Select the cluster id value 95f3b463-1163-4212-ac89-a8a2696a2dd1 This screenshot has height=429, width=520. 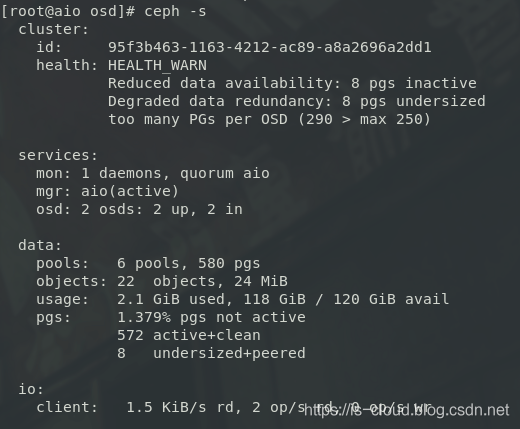click(x=270, y=47)
